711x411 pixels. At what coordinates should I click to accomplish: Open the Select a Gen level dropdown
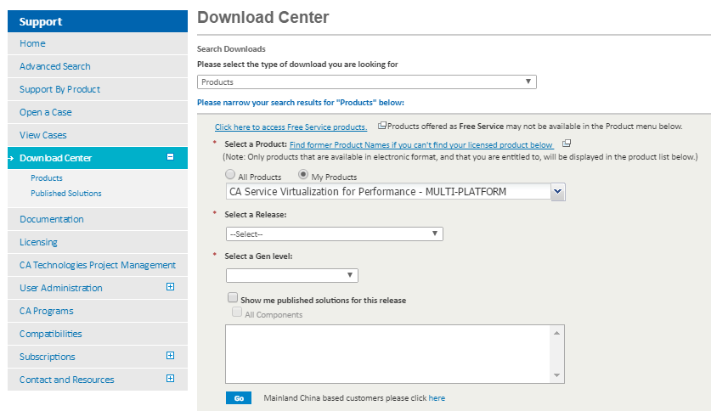pyautogui.click(x=292, y=275)
